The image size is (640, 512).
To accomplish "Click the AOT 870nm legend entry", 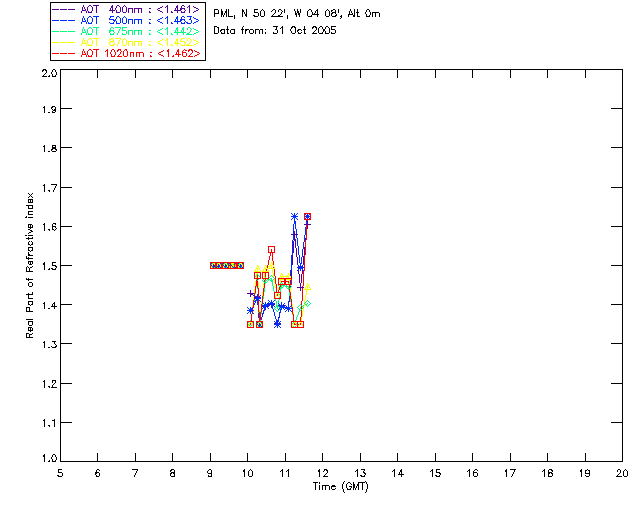I will (126, 42).
